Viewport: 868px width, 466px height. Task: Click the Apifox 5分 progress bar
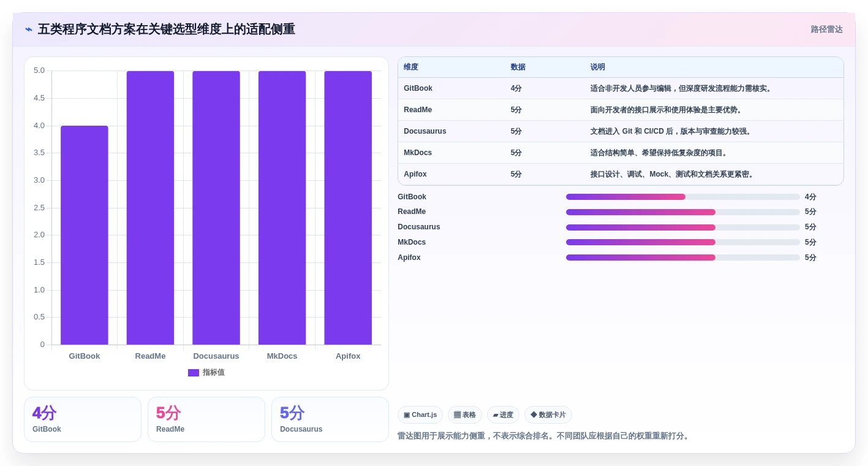(683, 258)
